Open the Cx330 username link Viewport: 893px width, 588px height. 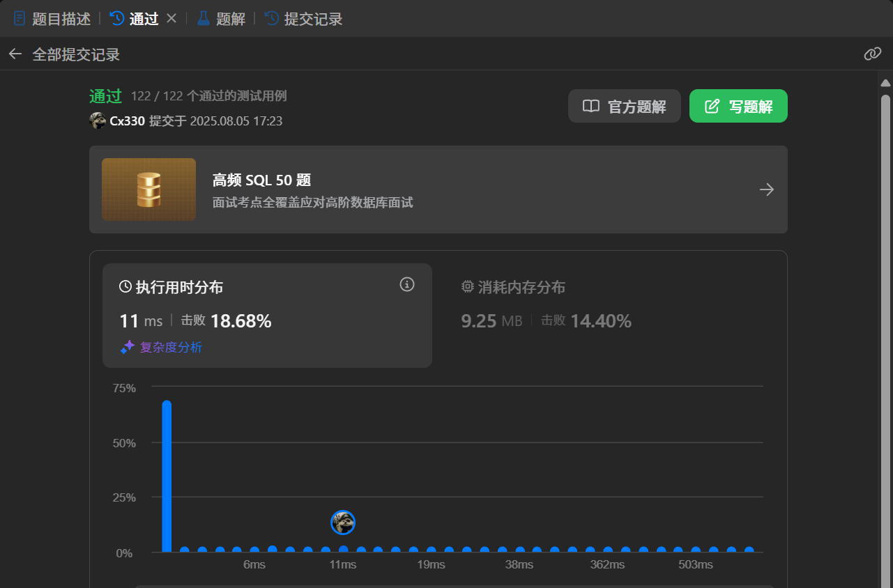(x=127, y=121)
